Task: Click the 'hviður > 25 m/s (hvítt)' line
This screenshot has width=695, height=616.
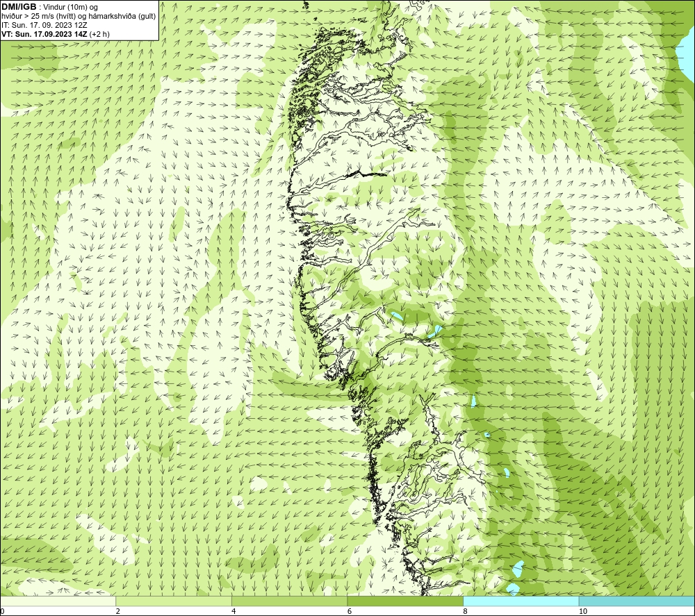Action: (x=79, y=17)
